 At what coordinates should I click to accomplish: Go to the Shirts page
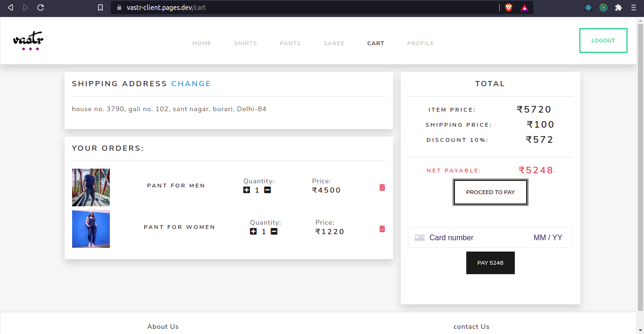pyautogui.click(x=245, y=43)
